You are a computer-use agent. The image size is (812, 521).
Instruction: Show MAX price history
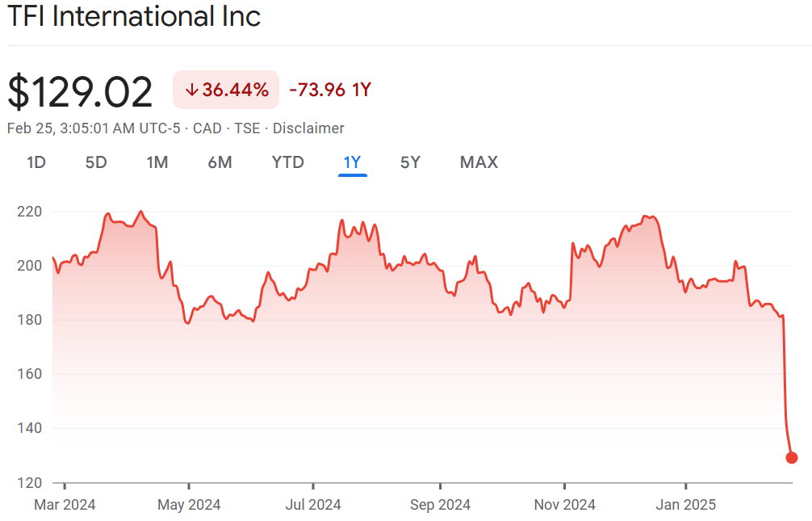pyautogui.click(x=479, y=162)
